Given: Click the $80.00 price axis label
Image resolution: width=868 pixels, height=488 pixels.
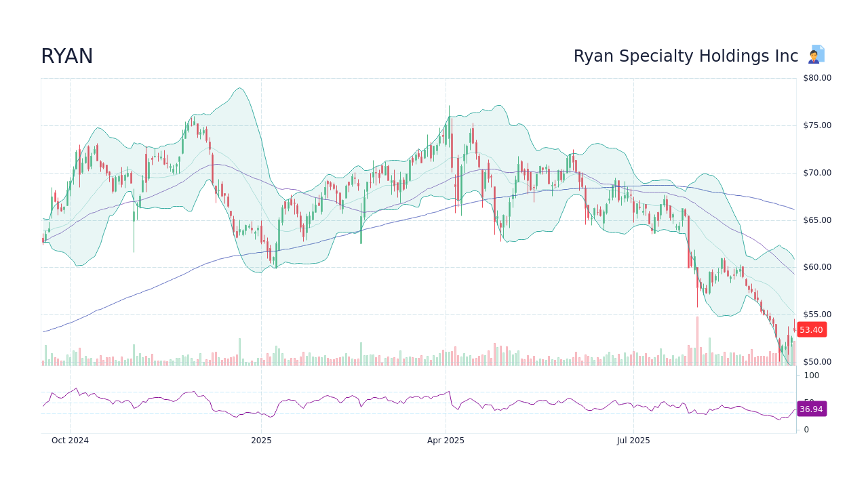Looking at the screenshot, I should click(x=817, y=78).
